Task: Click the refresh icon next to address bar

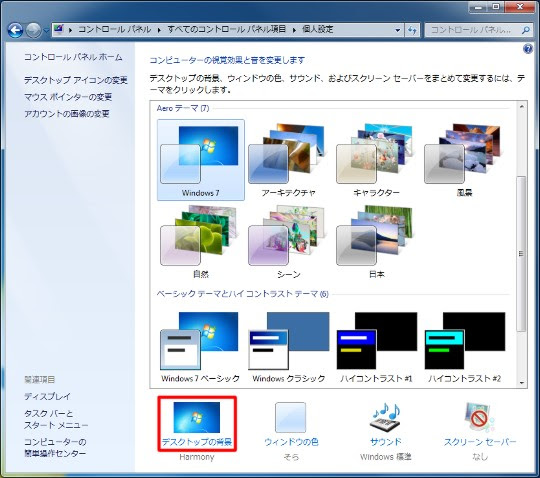Action: [412, 30]
